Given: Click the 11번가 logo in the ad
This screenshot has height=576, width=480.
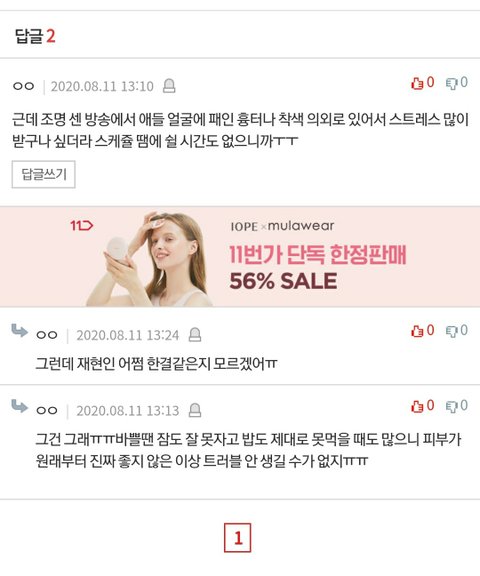Looking at the screenshot, I should [x=82, y=225].
